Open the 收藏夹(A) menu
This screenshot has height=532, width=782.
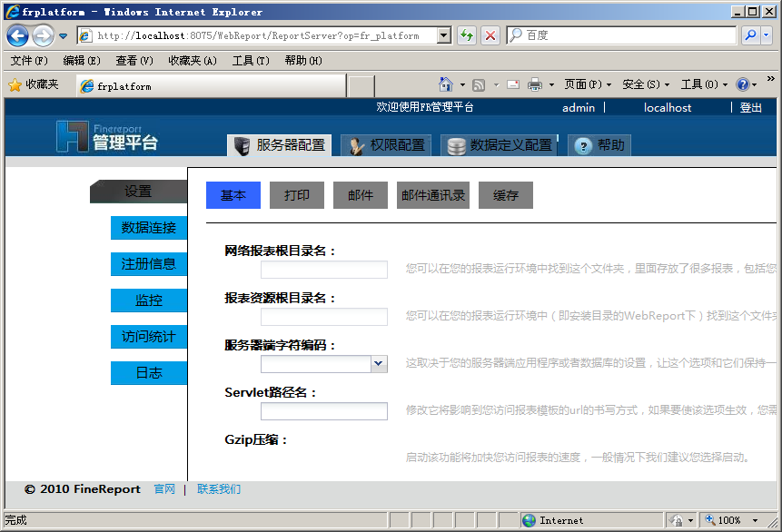pyautogui.click(x=193, y=60)
